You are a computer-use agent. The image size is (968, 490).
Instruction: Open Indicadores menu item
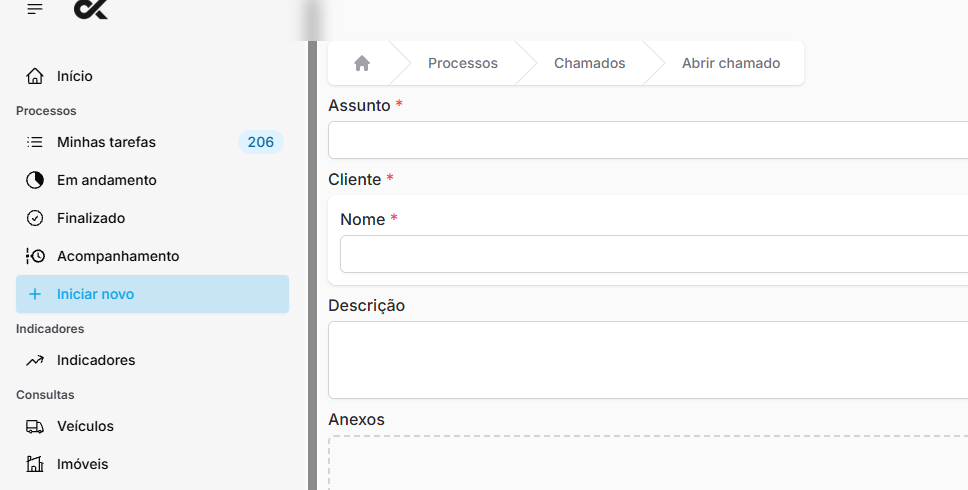tap(152, 360)
